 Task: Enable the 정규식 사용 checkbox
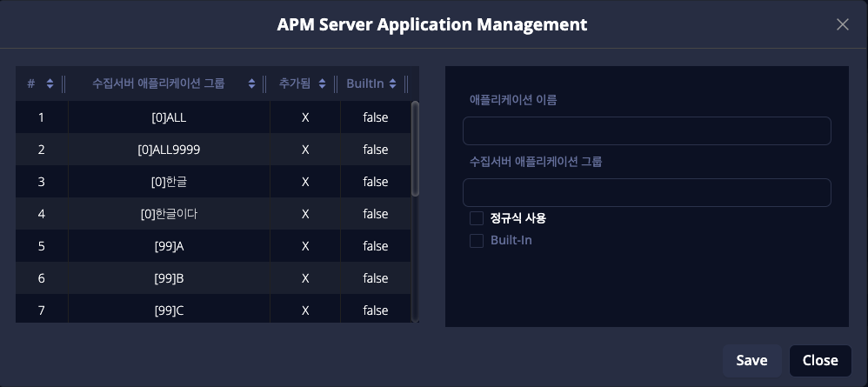point(477,218)
